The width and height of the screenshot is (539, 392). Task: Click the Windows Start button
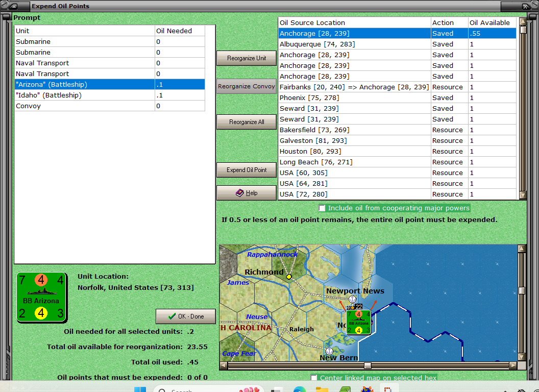[x=140, y=389]
